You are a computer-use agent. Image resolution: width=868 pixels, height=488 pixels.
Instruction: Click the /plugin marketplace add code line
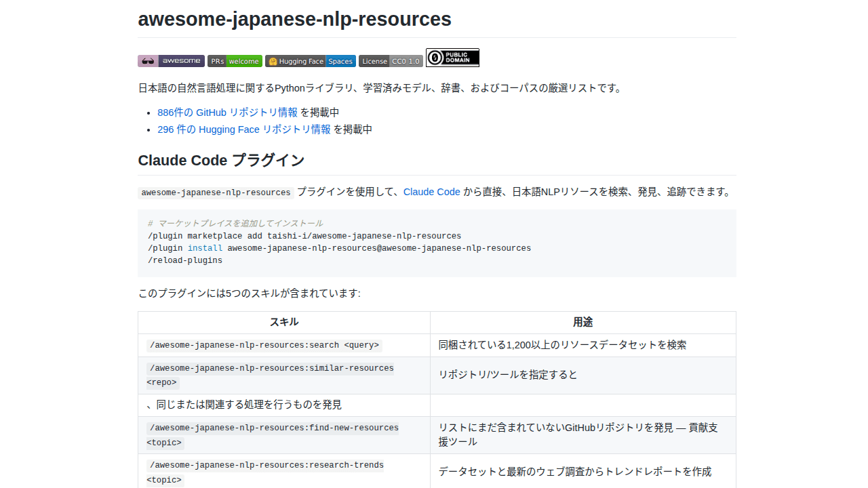click(x=304, y=236)
